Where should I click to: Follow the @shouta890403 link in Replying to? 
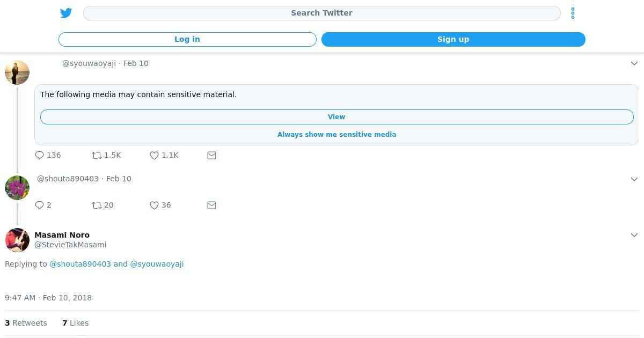tap(80, 264)
